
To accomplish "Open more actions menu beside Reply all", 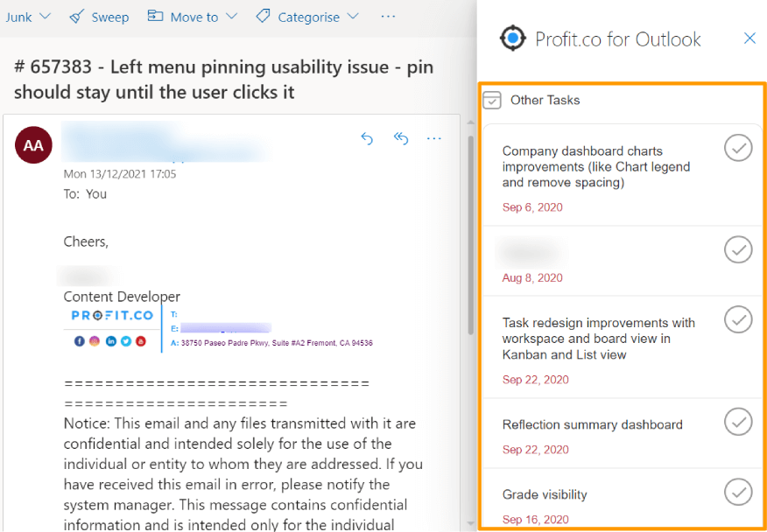I will point(434,139).
